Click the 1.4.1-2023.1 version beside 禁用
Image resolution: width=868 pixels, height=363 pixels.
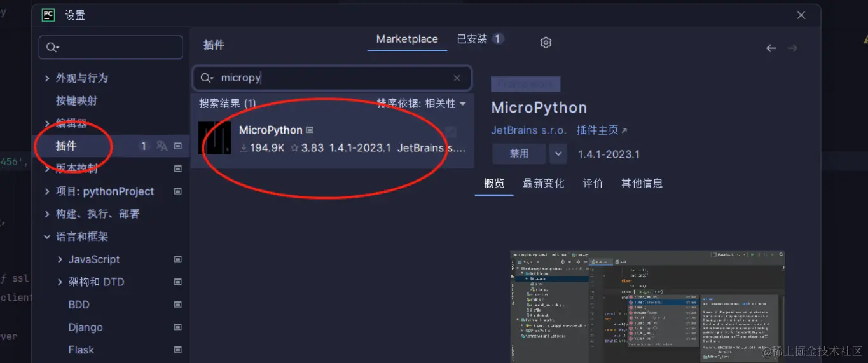(609, 154)
